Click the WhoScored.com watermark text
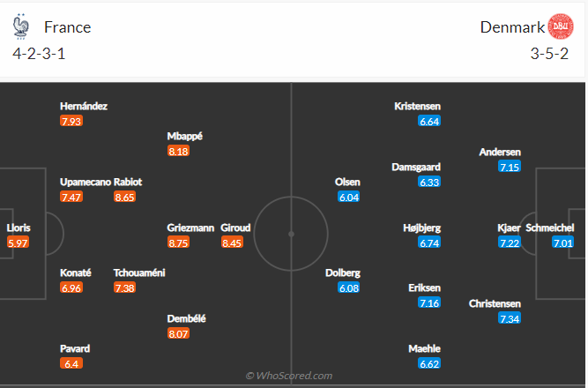This screenshot has width=588, height=388. 289,376
